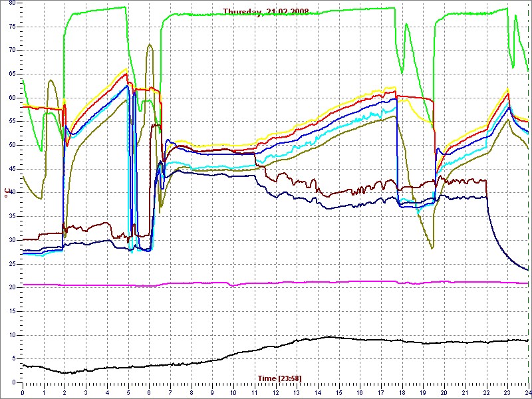Screen dimensions: 532x399
Task: Select hour 18 on the time axis
Action: click(x=401, y=392)
